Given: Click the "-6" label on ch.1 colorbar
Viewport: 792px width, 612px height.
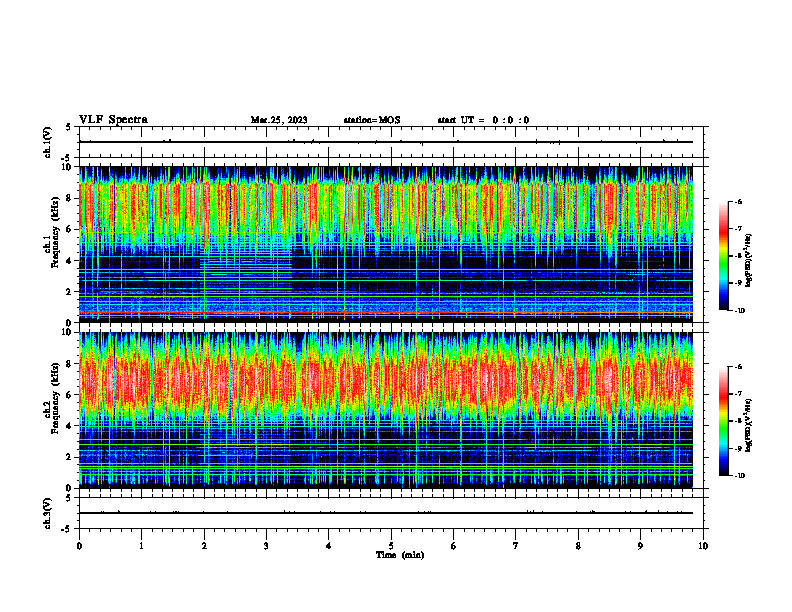Looking at the screenshot, I should tap(739, 202).
